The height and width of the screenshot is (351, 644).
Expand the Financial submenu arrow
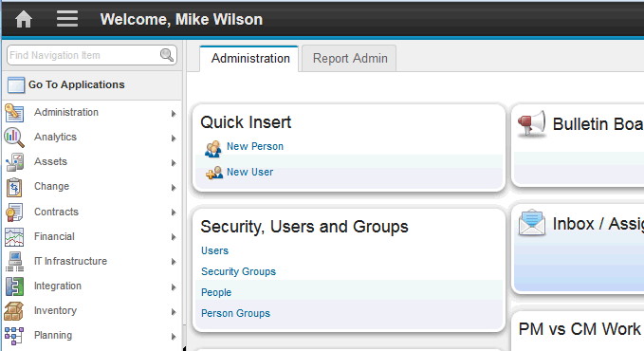[x=174, y=237]
